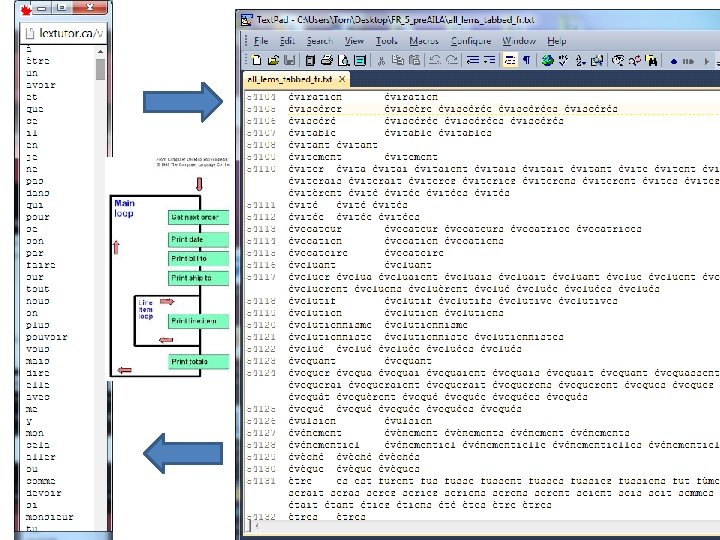
Task: Open Find with the toolbar icon
Action: [x=618, y=60]
